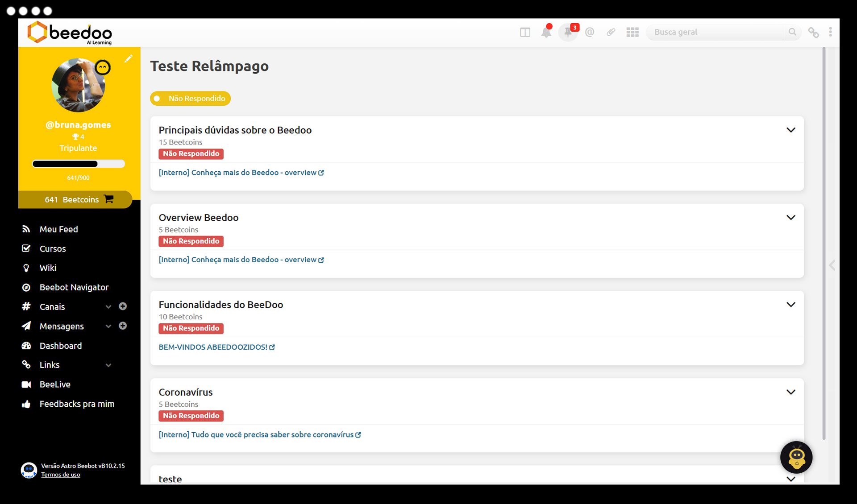Click the Links chain icon in sidebar
This screenshot has width=857, height=504.
point(26,365)
